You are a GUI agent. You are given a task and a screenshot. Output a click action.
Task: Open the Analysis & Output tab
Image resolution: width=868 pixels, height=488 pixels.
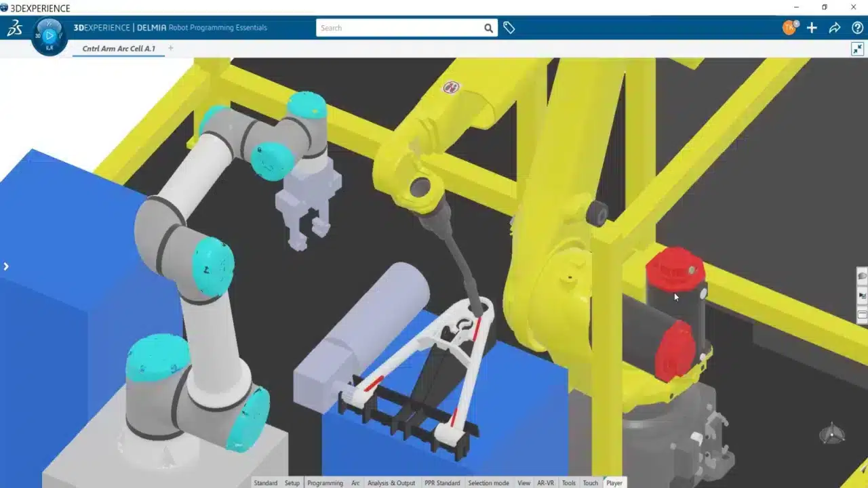pyautogui.click(x=391, y=483)
